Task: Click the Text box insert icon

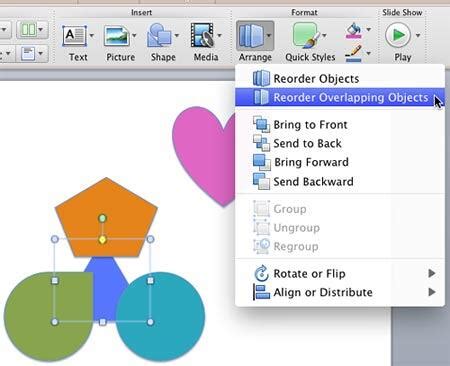Action: (x=74, y=36)
